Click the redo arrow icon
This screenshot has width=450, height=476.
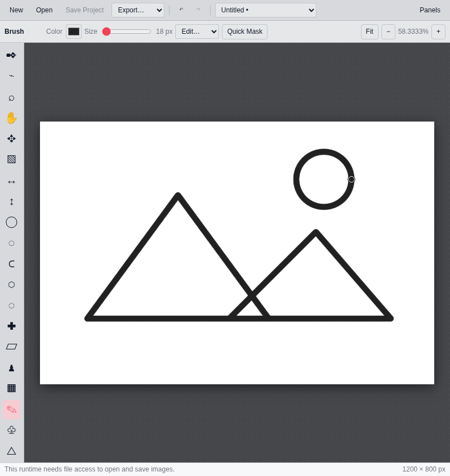pos(198,10)
